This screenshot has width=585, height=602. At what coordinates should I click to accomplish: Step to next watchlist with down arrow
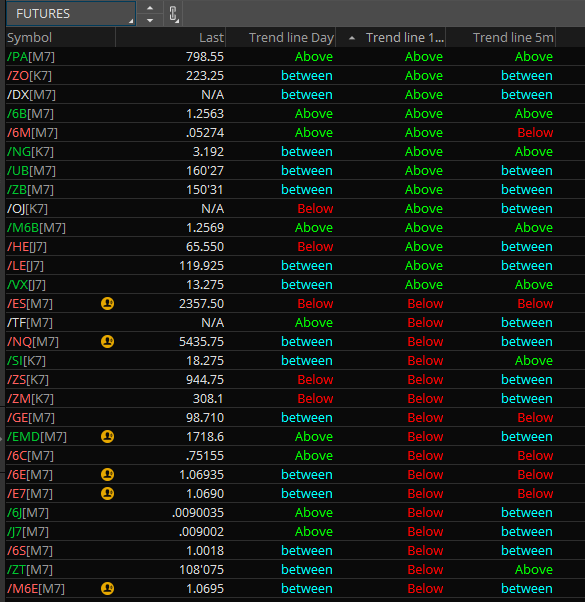(x=150, y=20)
